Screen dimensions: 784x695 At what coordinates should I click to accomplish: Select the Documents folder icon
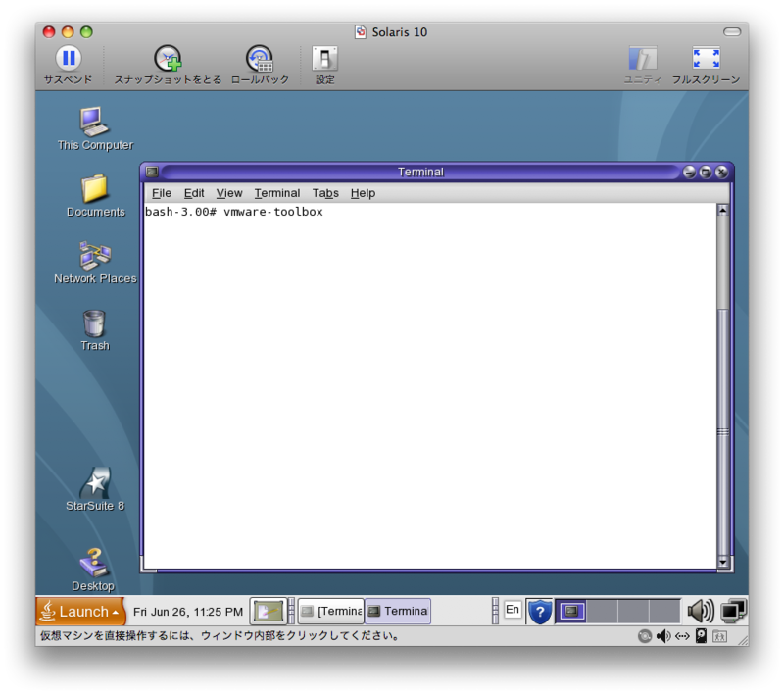[94, 188]
